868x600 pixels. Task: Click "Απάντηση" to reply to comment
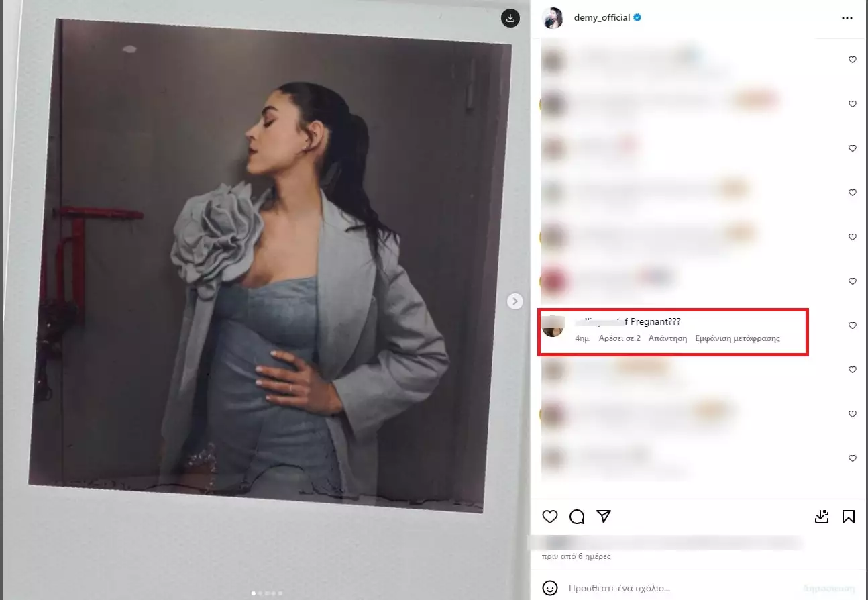pyautogui.click(x=667, y=338)
